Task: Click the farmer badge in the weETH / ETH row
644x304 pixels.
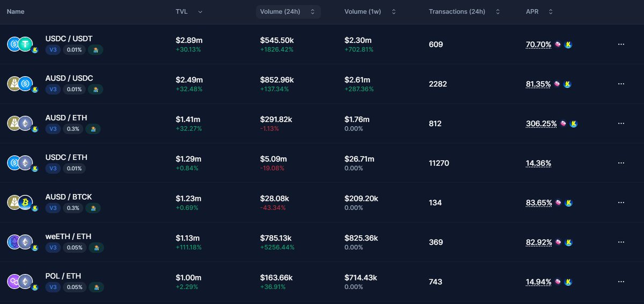Action: click(96, 248)
